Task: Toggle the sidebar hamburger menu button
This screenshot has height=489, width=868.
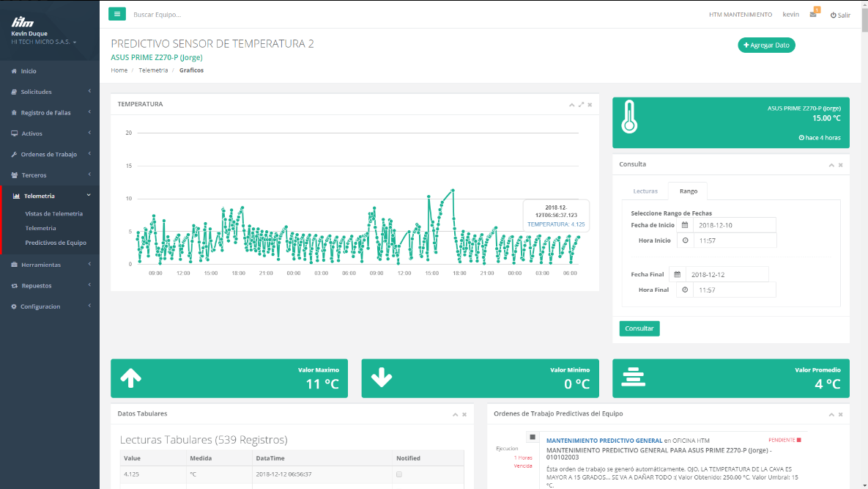Action: (116, 14)
